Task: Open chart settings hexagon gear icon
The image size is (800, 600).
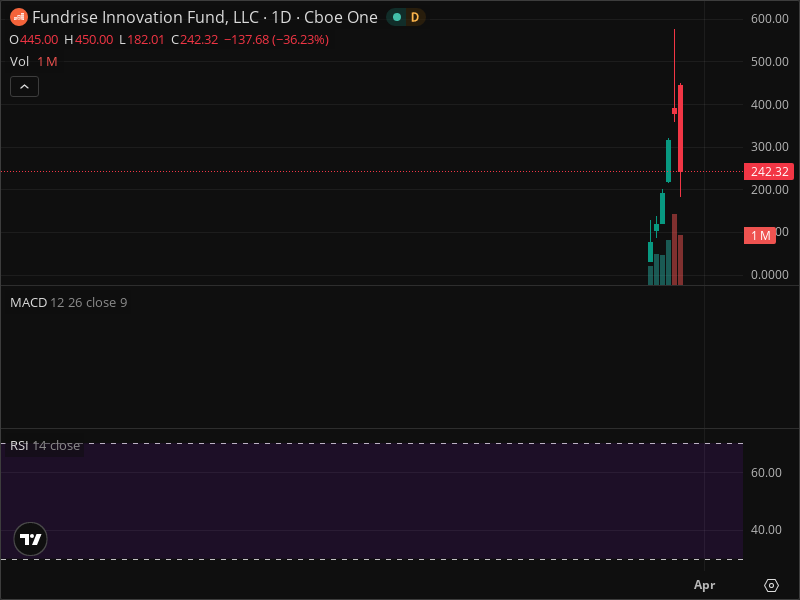Action: coord(771,585)
